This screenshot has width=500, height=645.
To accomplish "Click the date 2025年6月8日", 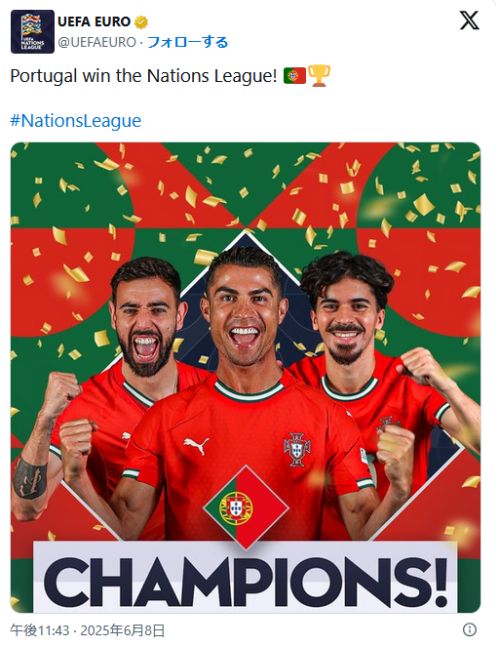I will (123, 630).
